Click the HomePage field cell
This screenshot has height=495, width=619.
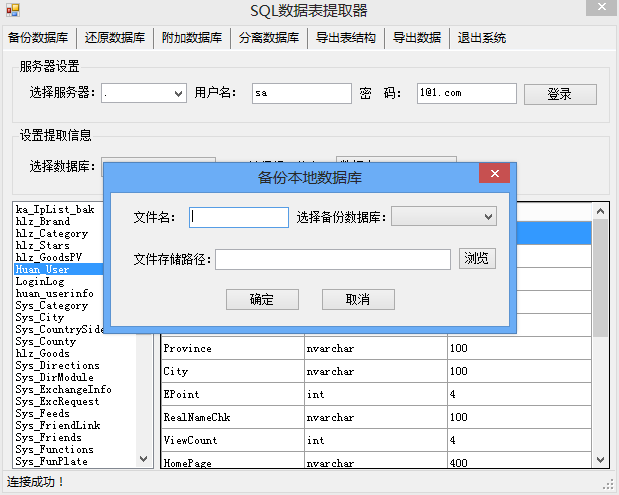[233, 460]
